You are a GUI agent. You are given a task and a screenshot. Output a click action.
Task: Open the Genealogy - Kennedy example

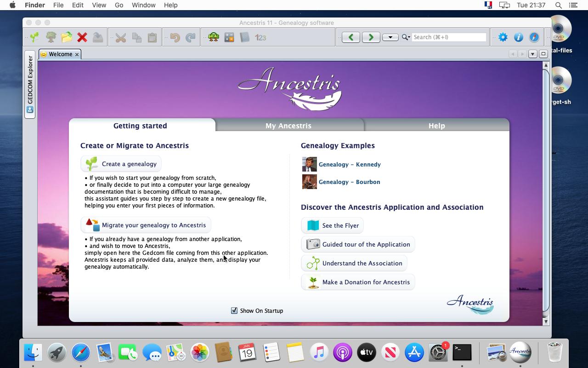click(x=350, y=164)
